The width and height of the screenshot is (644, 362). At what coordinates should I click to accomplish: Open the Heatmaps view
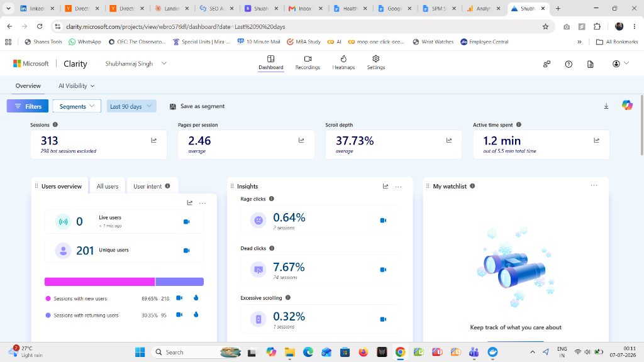343,63
